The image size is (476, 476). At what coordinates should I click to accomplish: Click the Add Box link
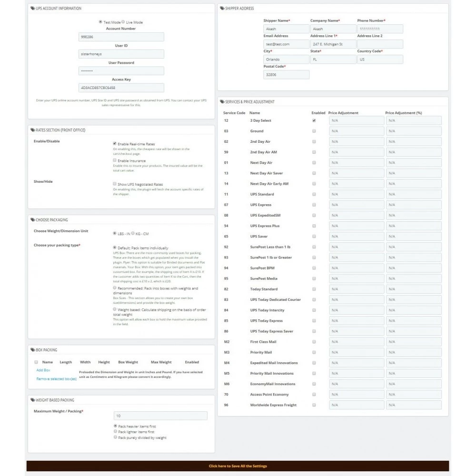(x=43, y=370)
